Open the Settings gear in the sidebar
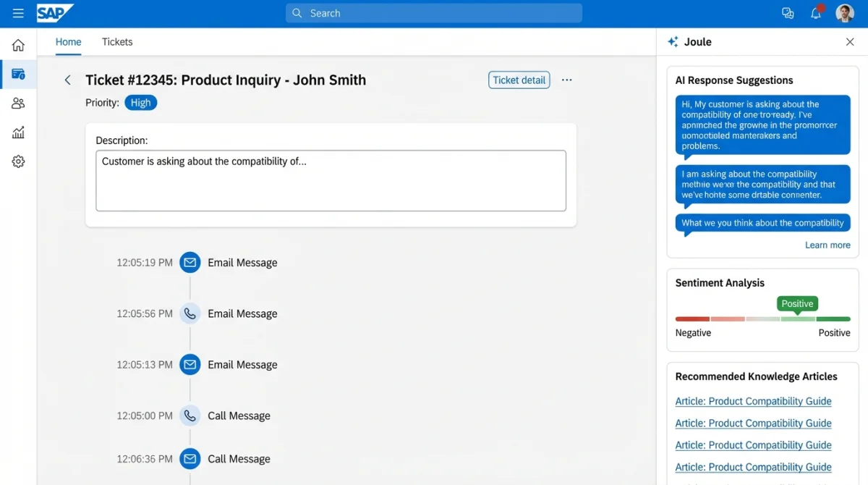Image resolution: width=868 pixels, height=485 pixels. pyautogui.click(x=18, y=161)
